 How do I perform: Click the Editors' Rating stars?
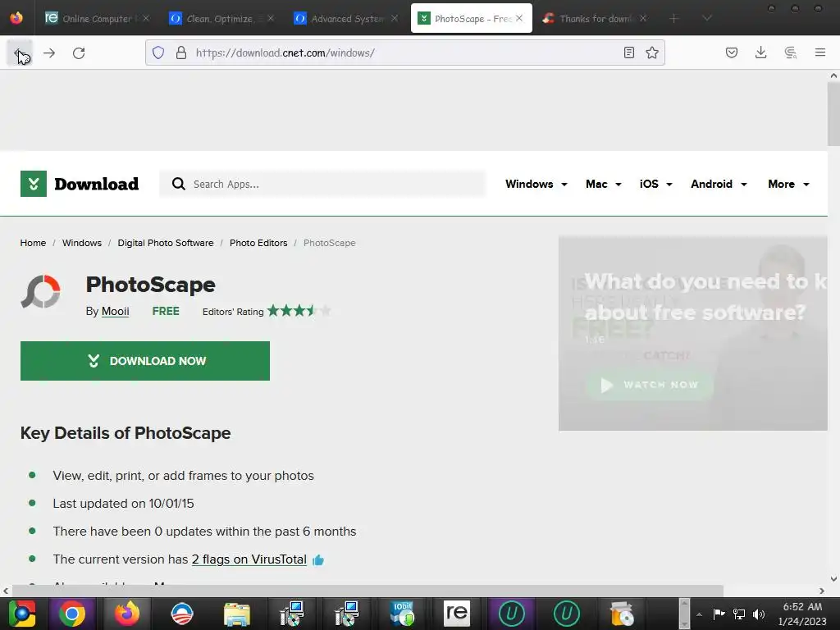point(299,311)
